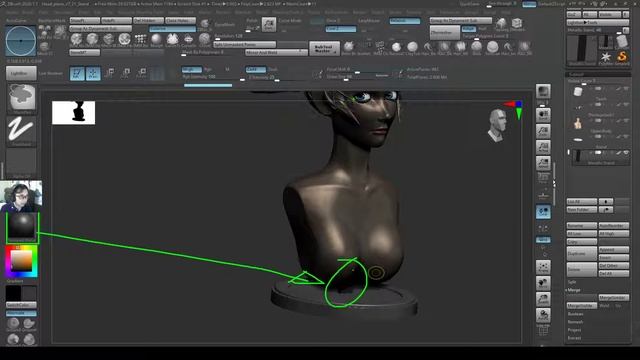This screenshot has height=360, width=640.
Task: Open the Alpha Off slot
Action: pyautogui.click(x=22, y=162)
